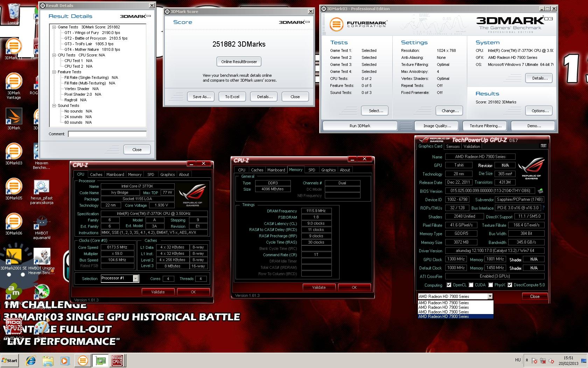The width and height of the screenshot is (588, 368).
Task: Click Close in the Result Details window
Action: tap(137, 150)
